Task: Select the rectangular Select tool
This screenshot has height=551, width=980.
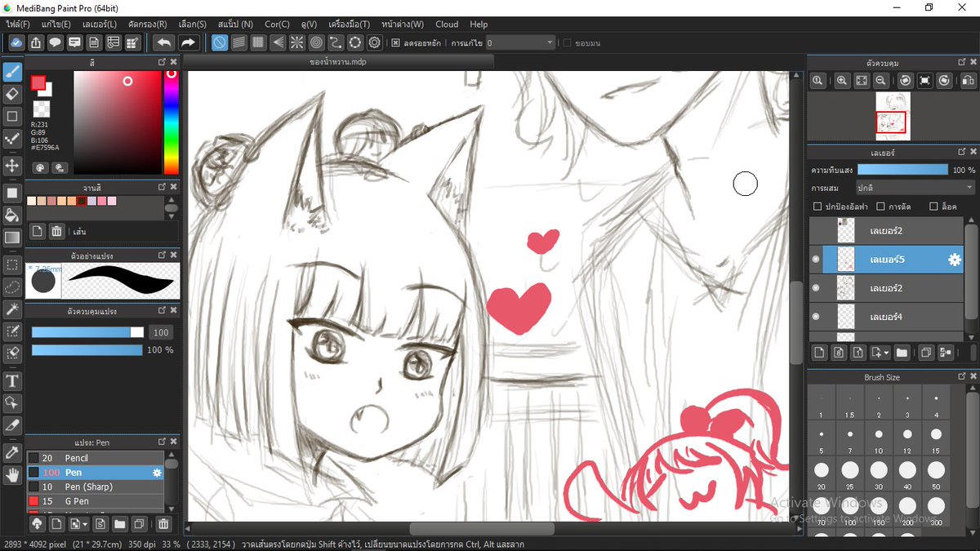Action: (x=12, y=265)
